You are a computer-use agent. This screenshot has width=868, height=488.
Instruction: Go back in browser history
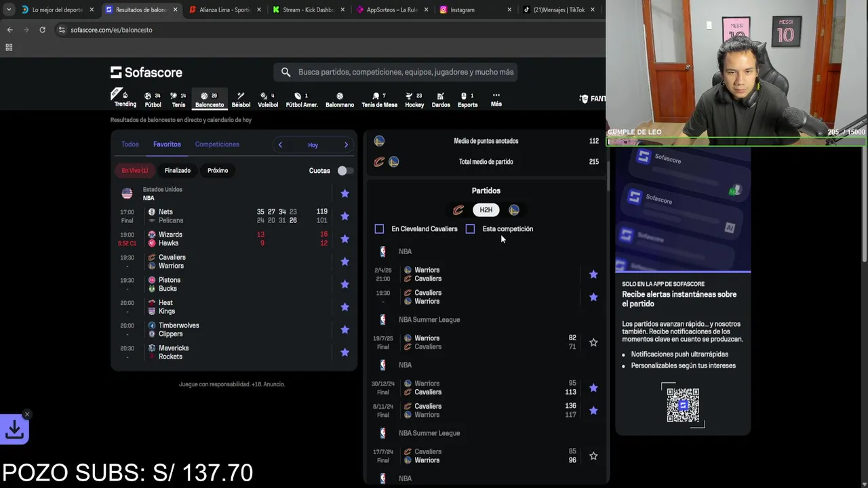9,30
